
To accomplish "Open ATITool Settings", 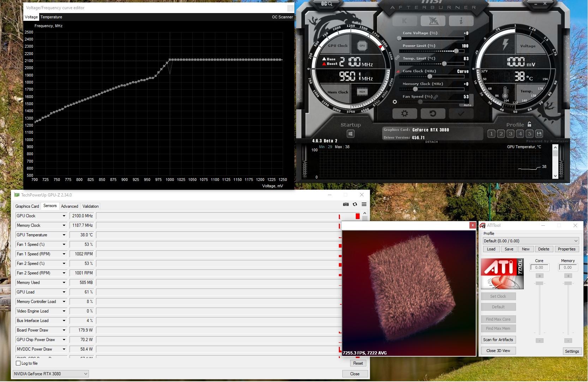I will [572, 351].
